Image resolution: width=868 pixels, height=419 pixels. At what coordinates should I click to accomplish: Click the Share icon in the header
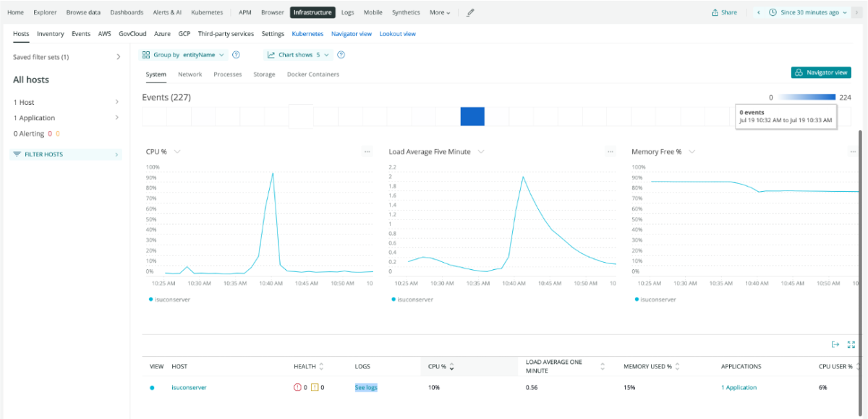point(724,12)
